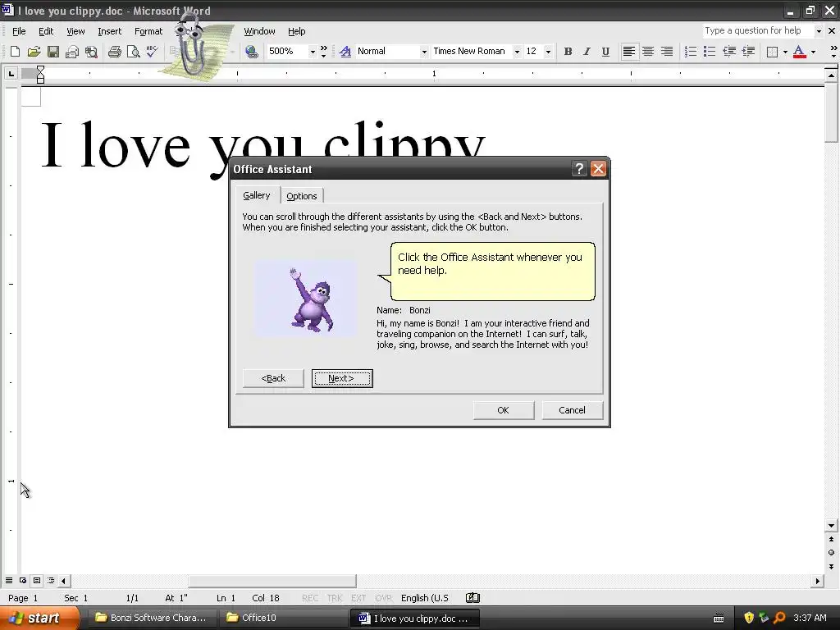Screen dimensions: 840x630
Task: Center the text alignment
Action: point(648,52)
